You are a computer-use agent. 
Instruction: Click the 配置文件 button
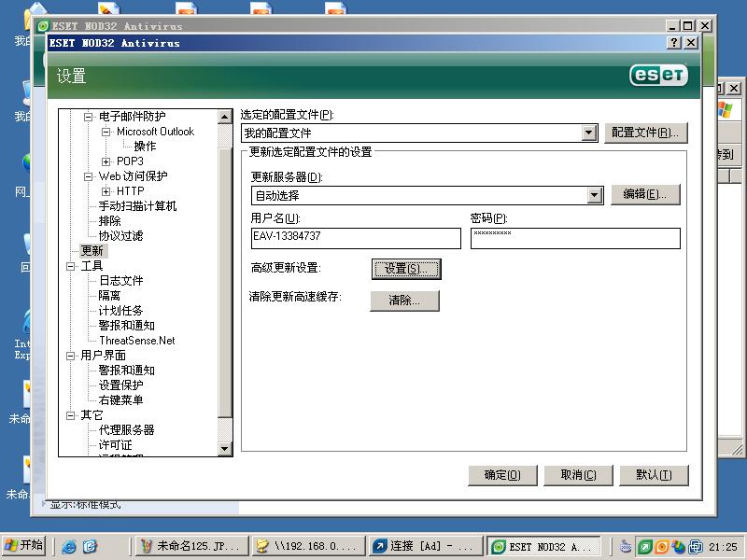pos(645,133)
